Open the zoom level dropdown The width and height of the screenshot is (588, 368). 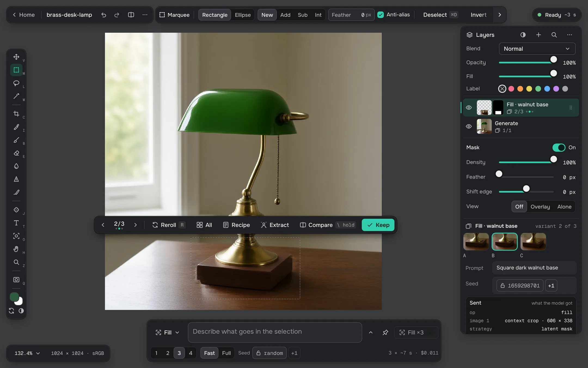click(27, 353)
